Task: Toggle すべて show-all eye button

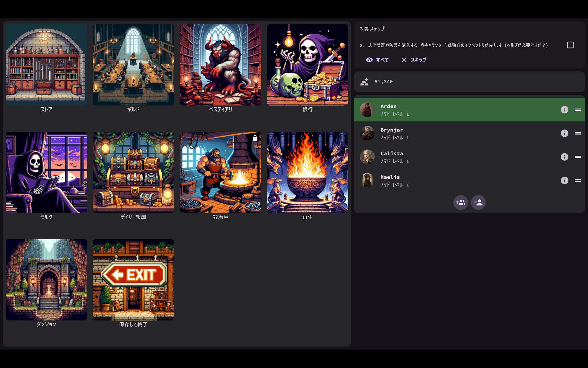Action: 377,60
